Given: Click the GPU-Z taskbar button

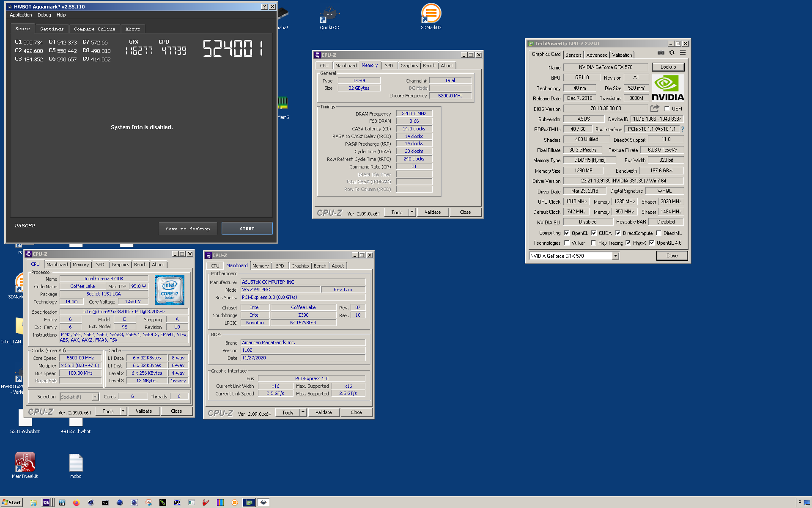Looking at the screenshot, I should (x=249, y=502).
